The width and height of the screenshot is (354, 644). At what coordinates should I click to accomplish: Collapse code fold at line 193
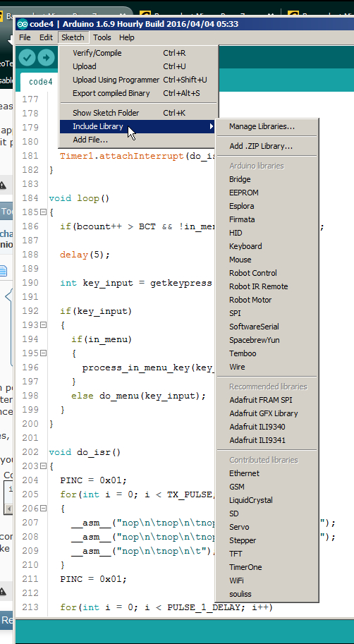[x=43, y=325]
